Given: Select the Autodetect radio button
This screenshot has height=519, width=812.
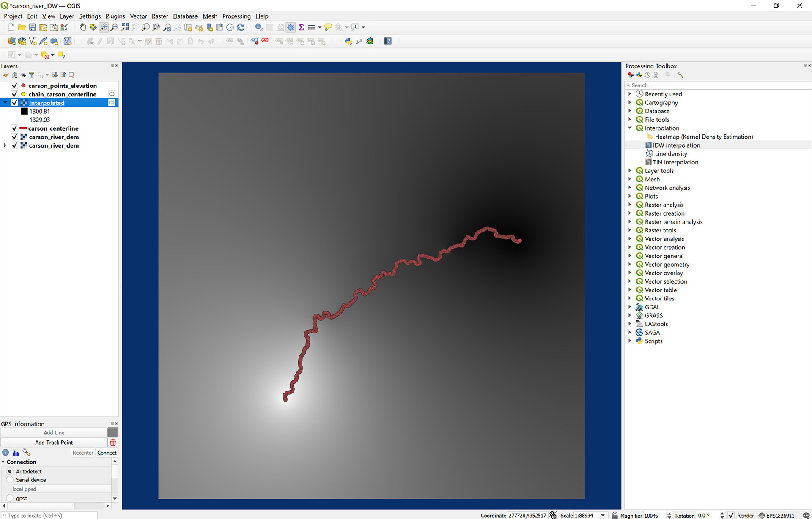Looking at the screenshot, I should tap(10, 471).
